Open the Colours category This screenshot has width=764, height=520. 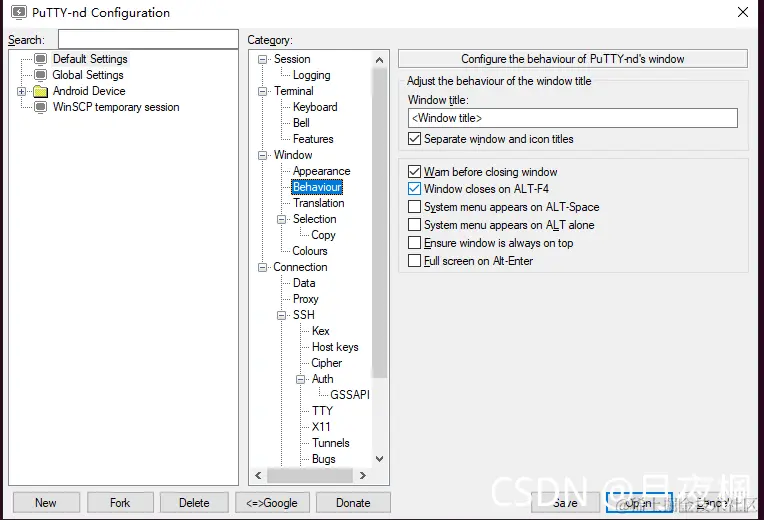pyautogui.click(x=309, y=251)
